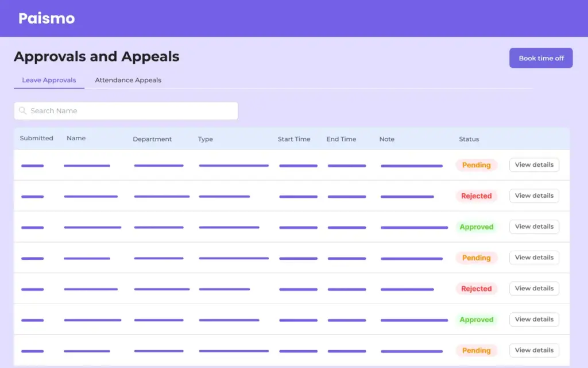Open View details on the bottom row
Image resolution: width=588 pixels, height=368 pixels.
[534, 350]
